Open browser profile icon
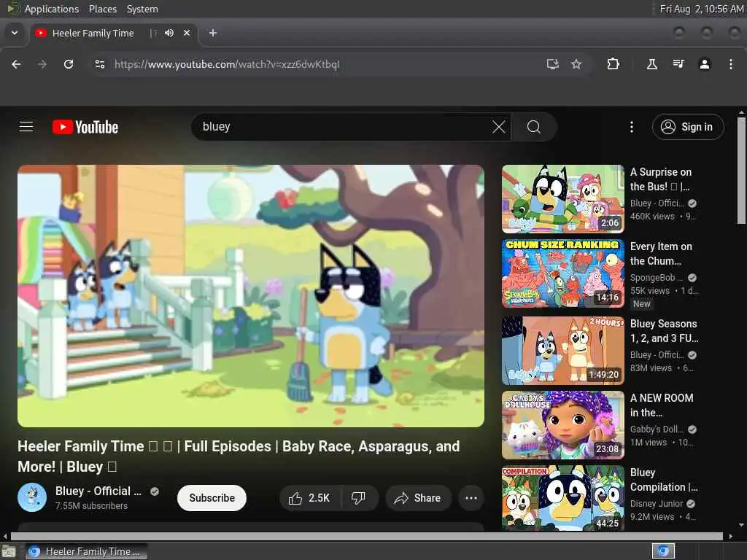The width and height of the screenshot is (747, 560). pos(705,64)
